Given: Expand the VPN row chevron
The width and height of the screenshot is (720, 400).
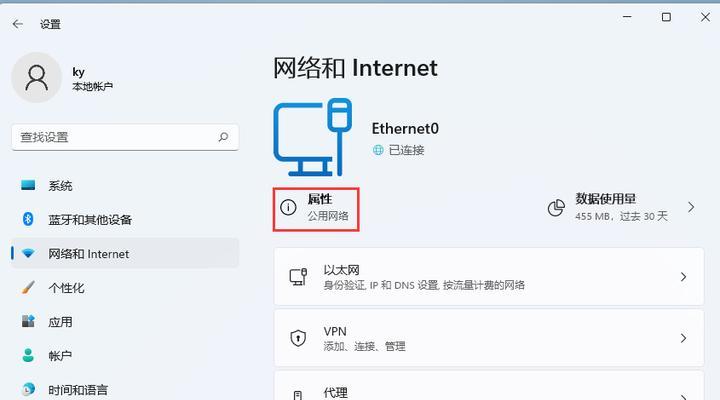Looking at the screenshot, I should coord(684,338).
